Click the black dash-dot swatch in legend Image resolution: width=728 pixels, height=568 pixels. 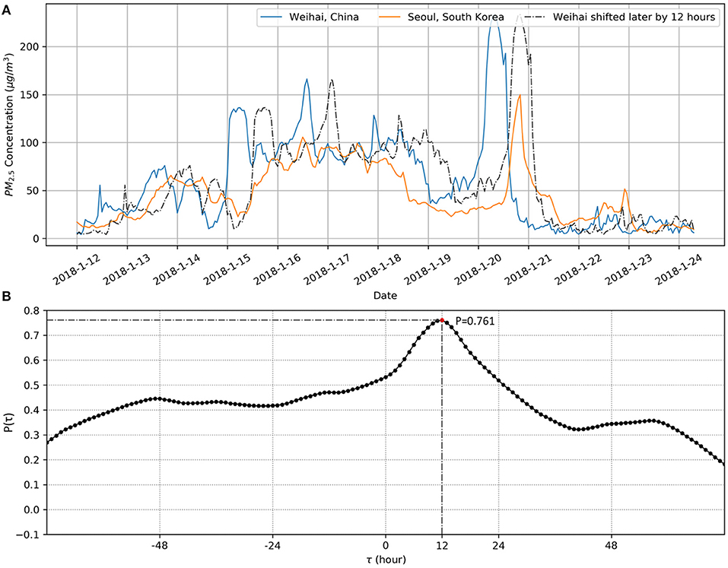tap(535, 17)
